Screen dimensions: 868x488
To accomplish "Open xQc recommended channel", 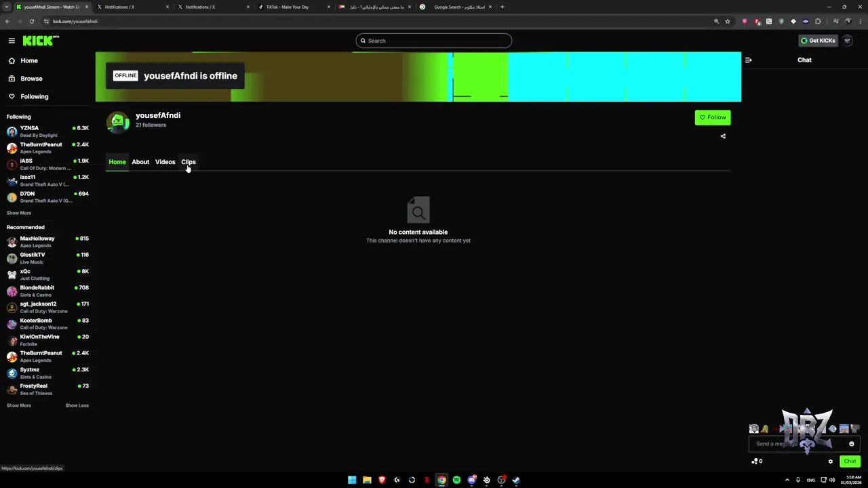I will 47,274.
